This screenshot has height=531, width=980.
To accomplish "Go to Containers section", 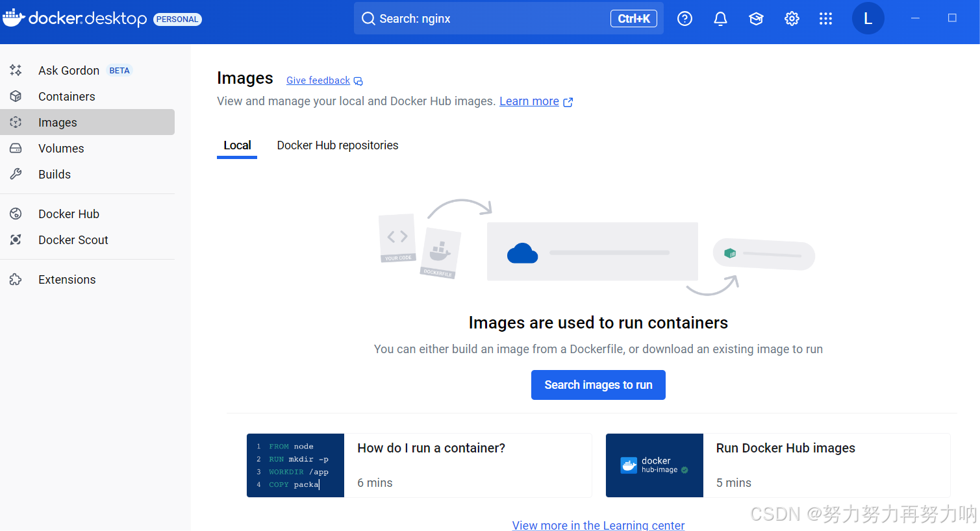I will coord(88,96).
